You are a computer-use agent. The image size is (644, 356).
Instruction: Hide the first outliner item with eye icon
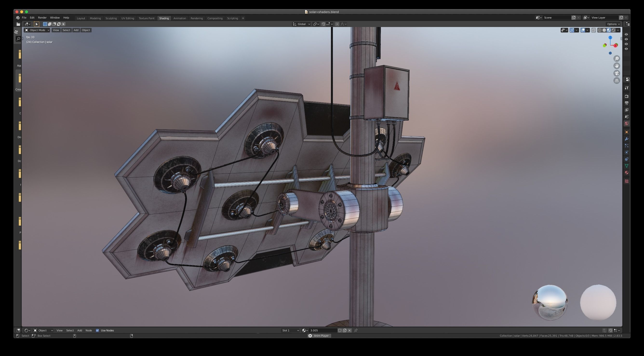pos(626,34)
